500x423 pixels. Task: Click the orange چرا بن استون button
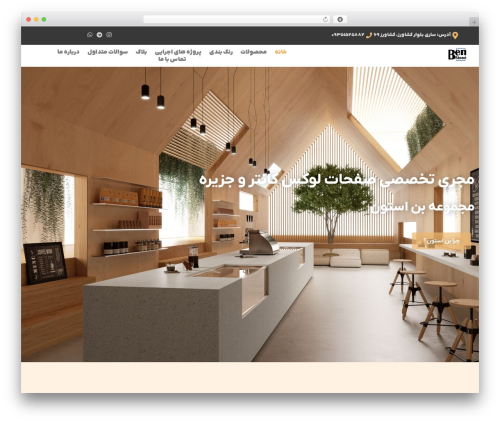[x=441, y=241]
